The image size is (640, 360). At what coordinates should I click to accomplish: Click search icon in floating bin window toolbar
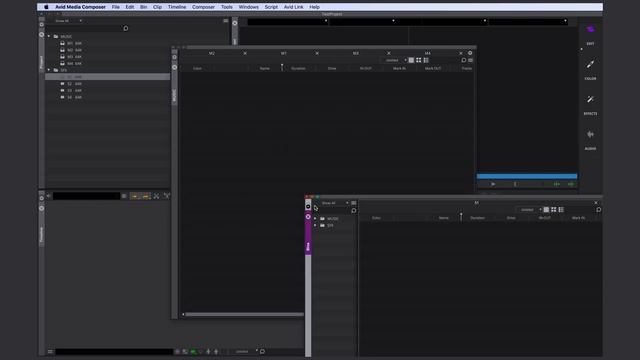coord(598,209)
